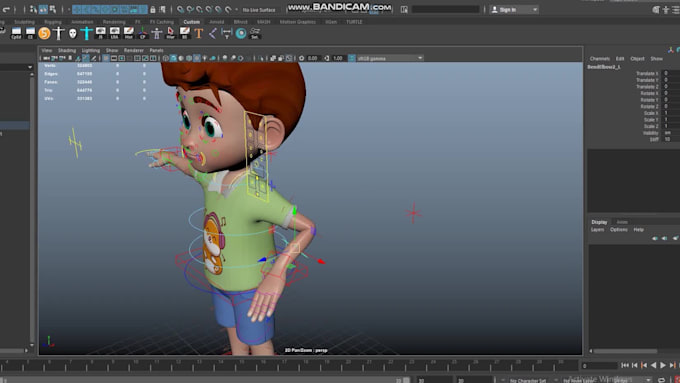Open the Motion Graphics shelf tab
The height and width of the screenshot is (383, 680).
298,22
